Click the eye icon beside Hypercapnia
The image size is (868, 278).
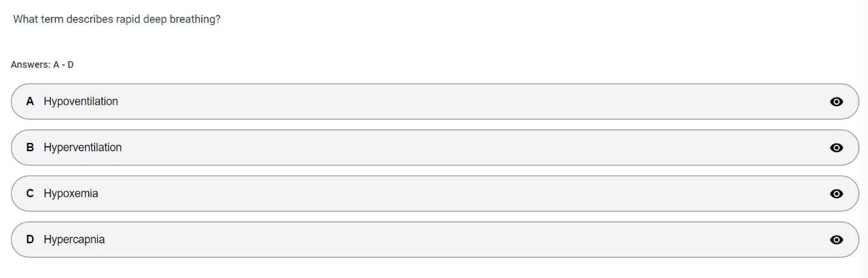[x=836, y=240]
